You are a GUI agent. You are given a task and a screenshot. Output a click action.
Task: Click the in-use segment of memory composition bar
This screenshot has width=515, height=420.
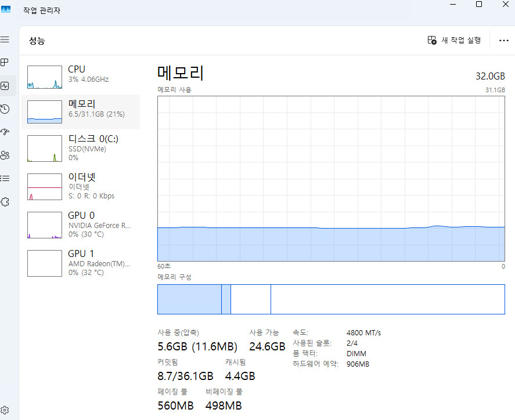click(x=189, y=299)
